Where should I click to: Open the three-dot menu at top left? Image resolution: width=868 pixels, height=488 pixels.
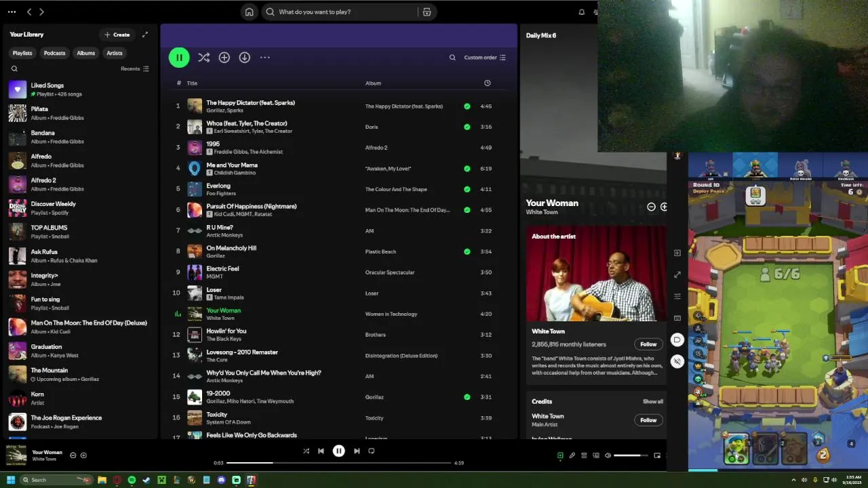[x=12, y=12]
